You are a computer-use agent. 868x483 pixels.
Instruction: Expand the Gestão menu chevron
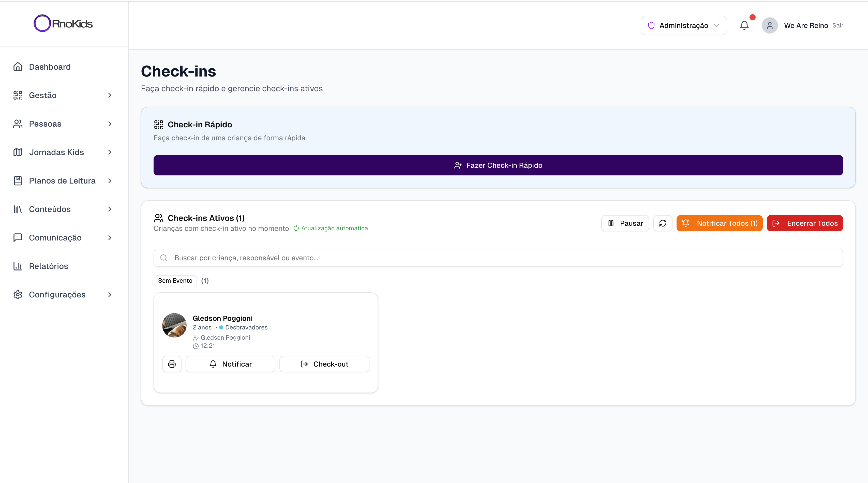(x=110, y=95)
